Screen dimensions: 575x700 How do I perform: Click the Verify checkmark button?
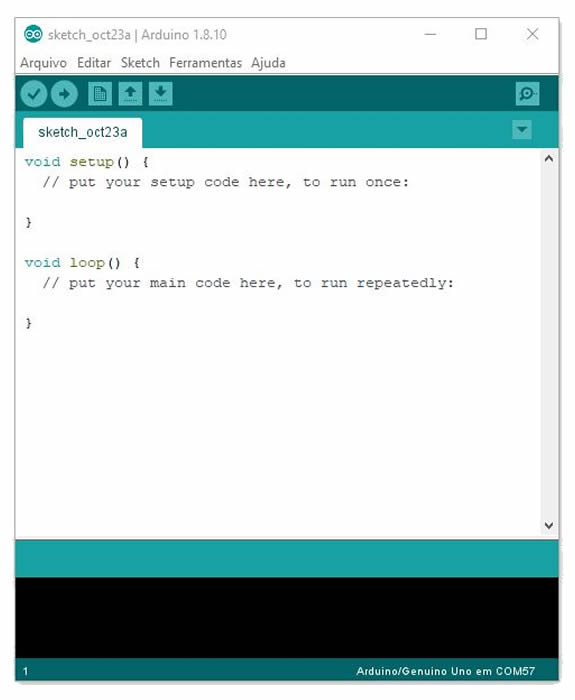pyautogui.click(x=33, y=94)
